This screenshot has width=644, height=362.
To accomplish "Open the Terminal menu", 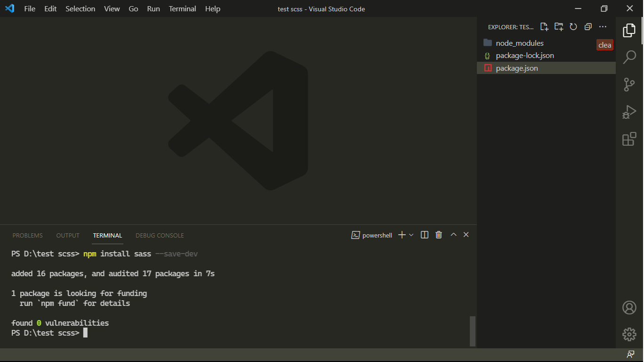I will (x=182, y=8).
